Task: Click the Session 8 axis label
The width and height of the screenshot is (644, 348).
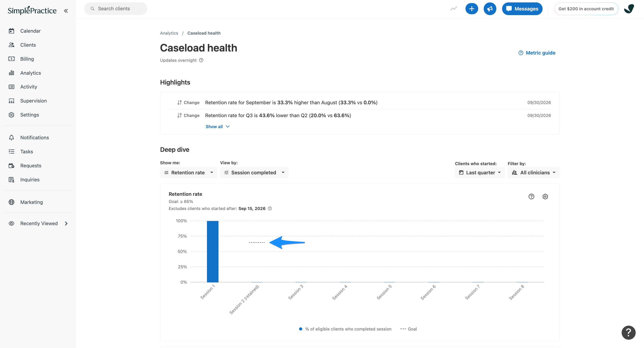Action: (517, 292)
